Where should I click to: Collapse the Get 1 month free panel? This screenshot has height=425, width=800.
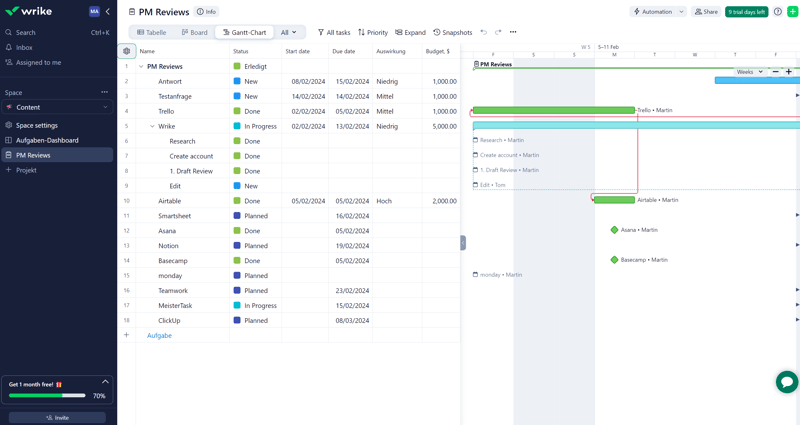(105, 382)
